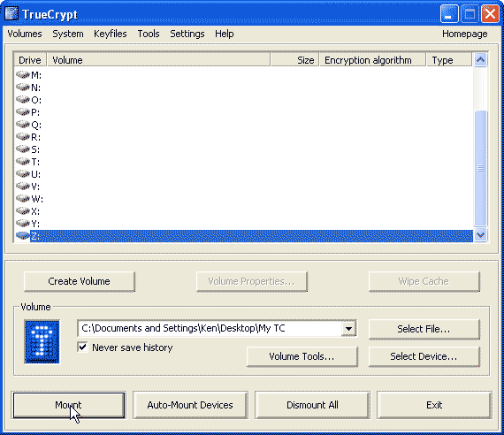Click the drive list scroll down arrow
The image size is (504, 435).
[480, 235]
